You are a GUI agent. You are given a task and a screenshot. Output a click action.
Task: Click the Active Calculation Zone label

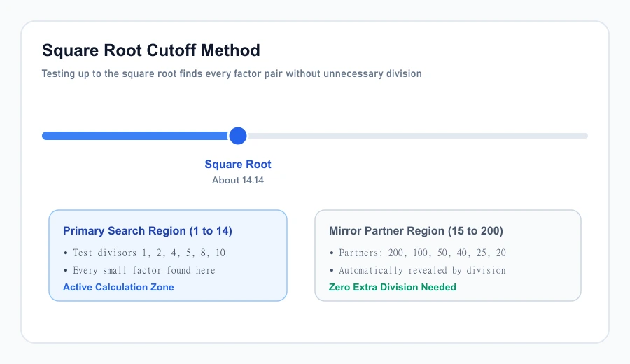point(118,287)
